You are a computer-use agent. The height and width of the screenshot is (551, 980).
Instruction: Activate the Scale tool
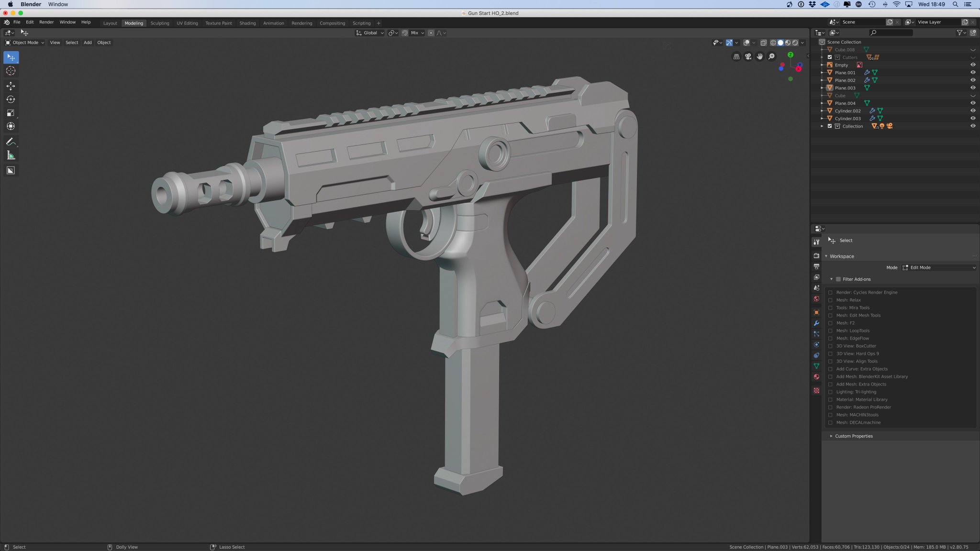click(11, 113)
